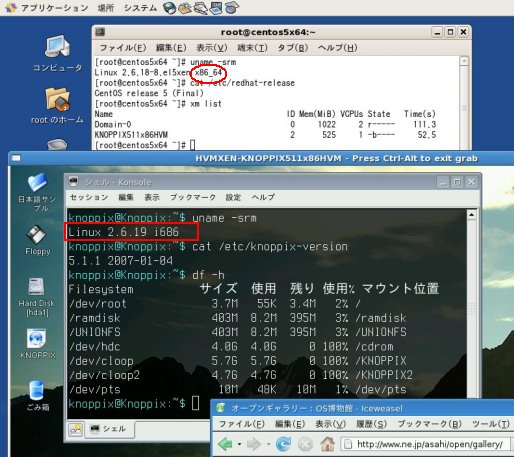The height and width of the screenshot is (457, 514).
Task: Click the HVMXEN window menu icon in titlebar
Action: pyautogui.click(x=16, y=158)
